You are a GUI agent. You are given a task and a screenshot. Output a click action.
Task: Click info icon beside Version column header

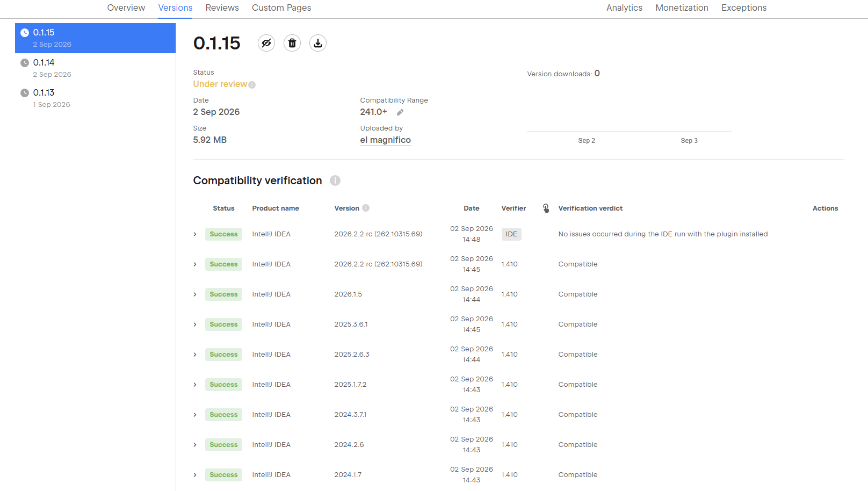366,208
